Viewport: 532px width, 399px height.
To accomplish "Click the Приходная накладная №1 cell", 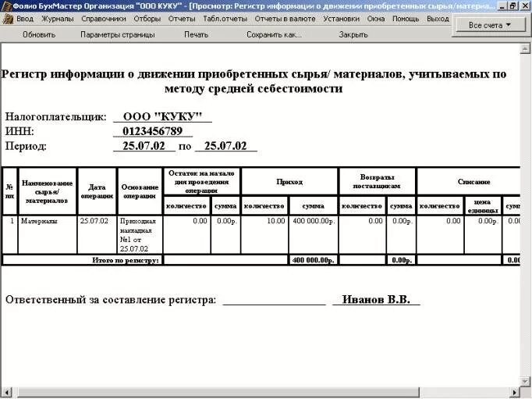I will click(x=140, y=234).
